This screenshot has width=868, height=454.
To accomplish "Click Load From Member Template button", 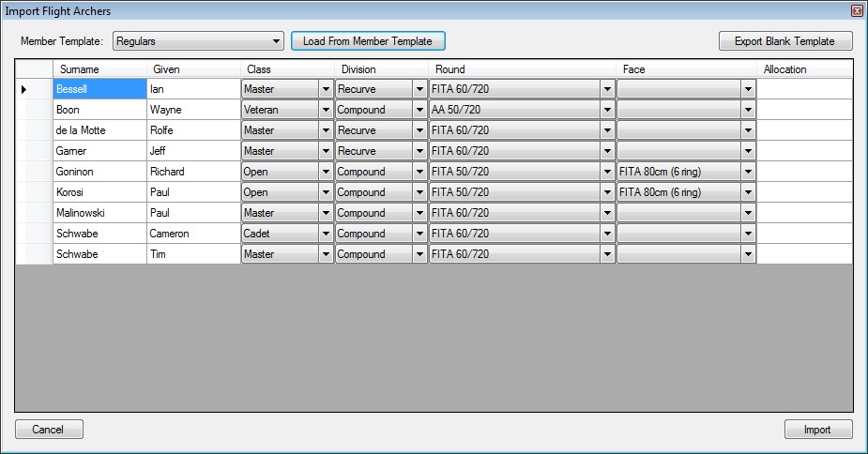I will [368, 41].
